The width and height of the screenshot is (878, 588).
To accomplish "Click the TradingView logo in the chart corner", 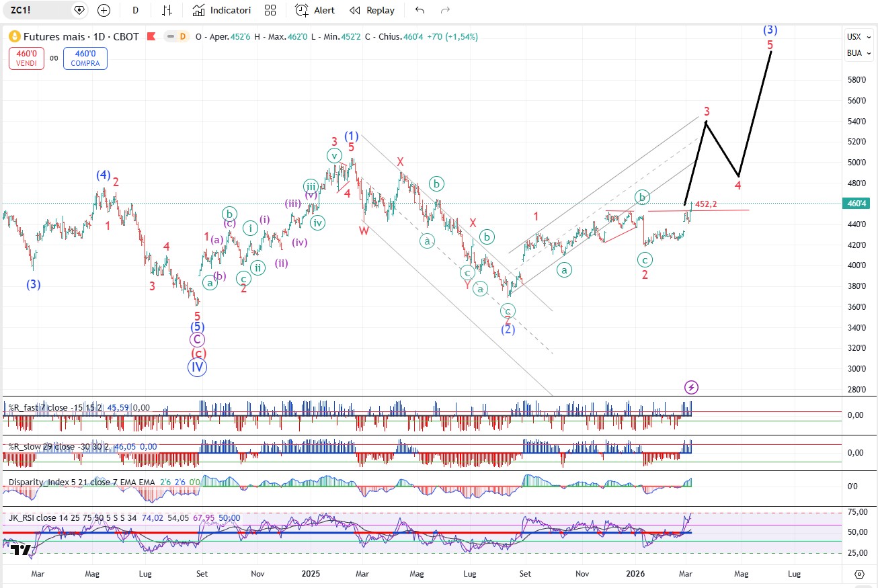I will coord(21,550).
